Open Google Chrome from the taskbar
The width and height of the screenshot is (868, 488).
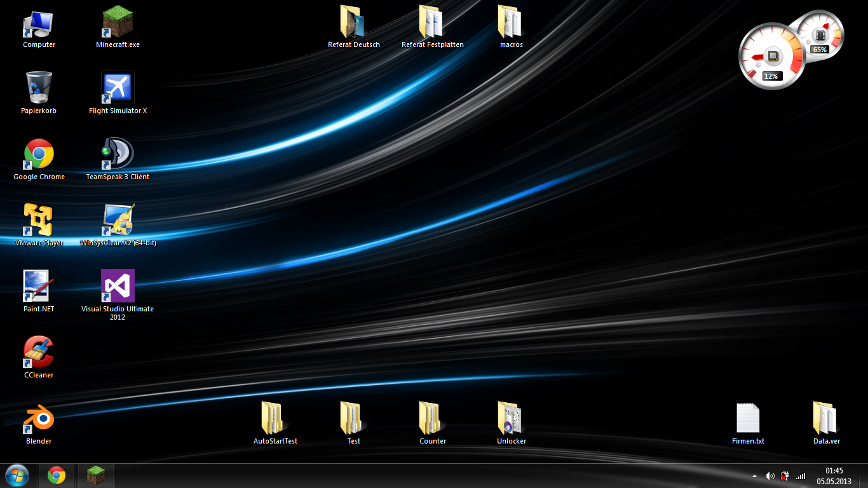tap(57, 475)
